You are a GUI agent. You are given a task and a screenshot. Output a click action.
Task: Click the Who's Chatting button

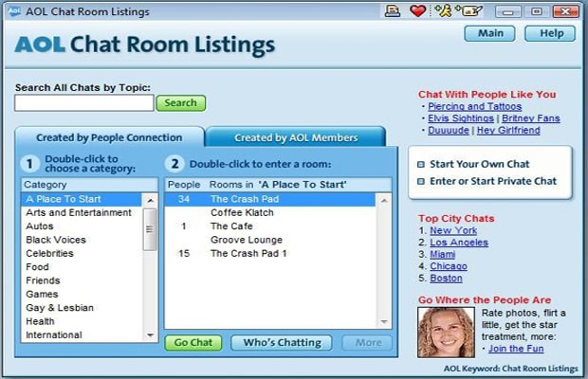[282, 343]
